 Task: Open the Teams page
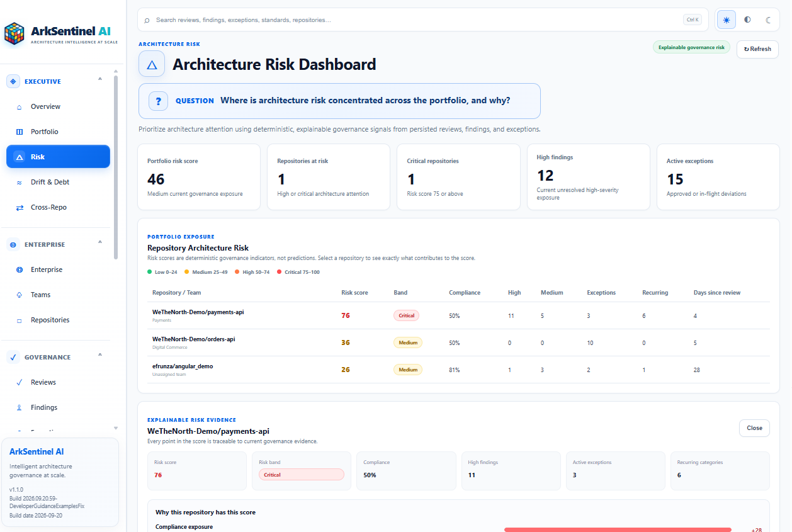[x=58, y=295]
